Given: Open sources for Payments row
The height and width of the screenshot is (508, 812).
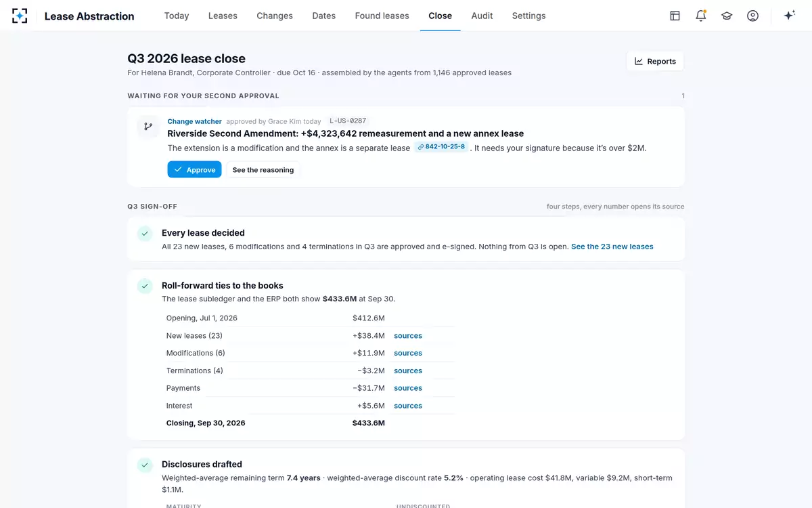Looking at the screenshot, I should point(408,388).
